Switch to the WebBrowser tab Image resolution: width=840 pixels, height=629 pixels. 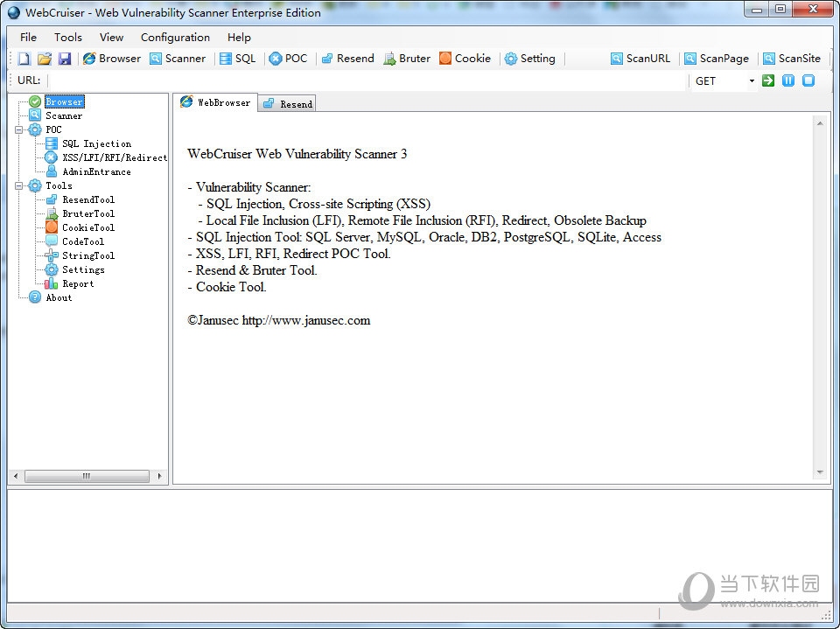[215, 102]
